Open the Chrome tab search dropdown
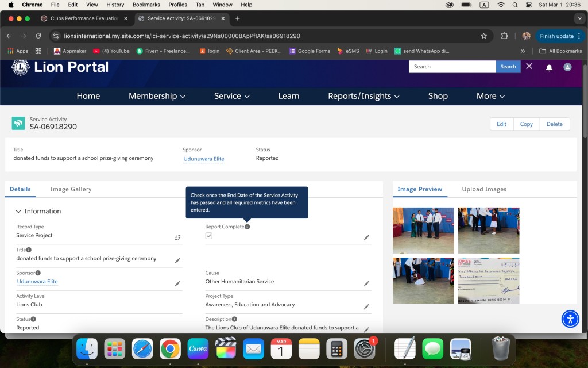 579,18
